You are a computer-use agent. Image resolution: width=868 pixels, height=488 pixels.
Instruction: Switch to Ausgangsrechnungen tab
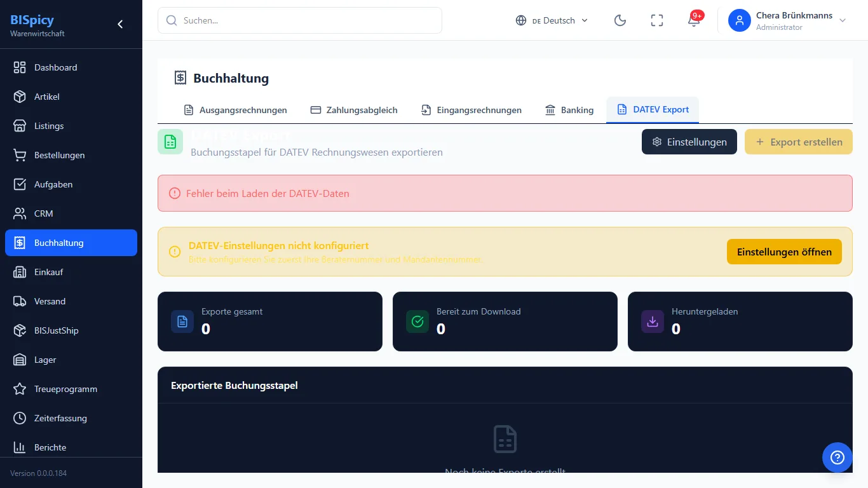[x=235, y=110]
